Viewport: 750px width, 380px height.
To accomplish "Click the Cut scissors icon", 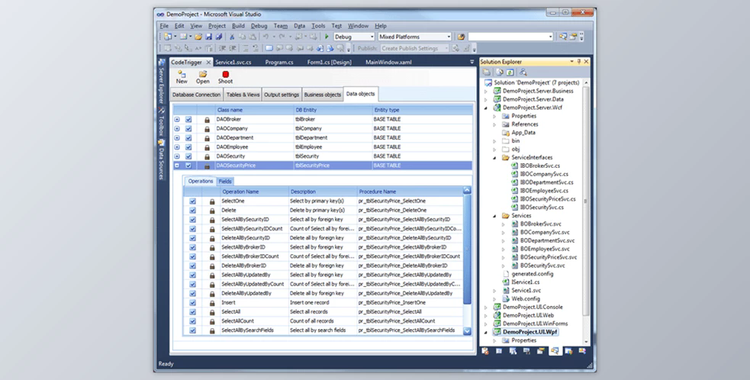I will 232,37.
